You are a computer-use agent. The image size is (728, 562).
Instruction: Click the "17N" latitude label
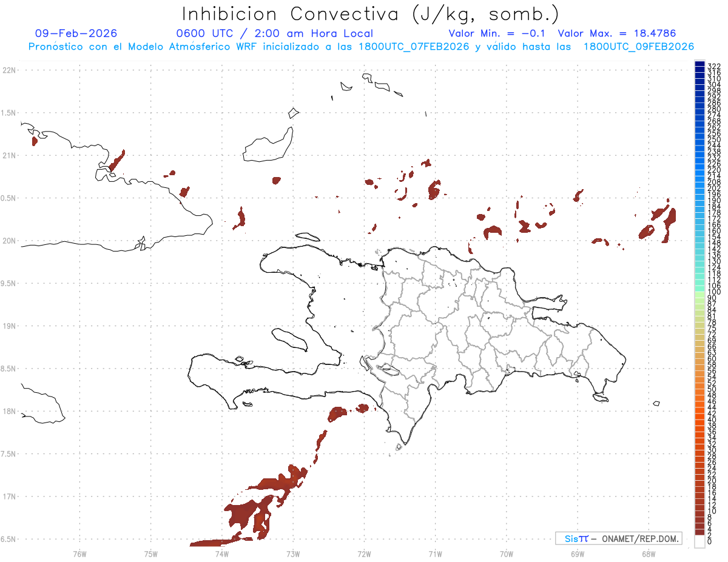click(8, 497)
